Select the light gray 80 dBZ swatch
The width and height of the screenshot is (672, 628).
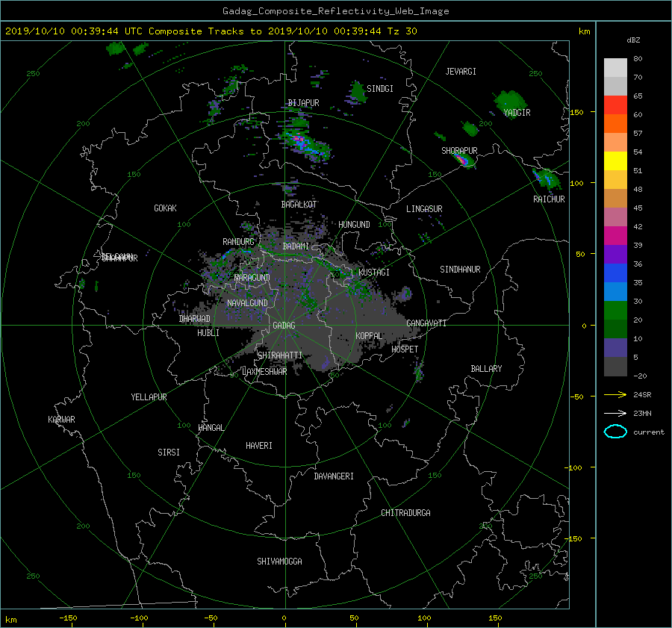coord(615,68)
